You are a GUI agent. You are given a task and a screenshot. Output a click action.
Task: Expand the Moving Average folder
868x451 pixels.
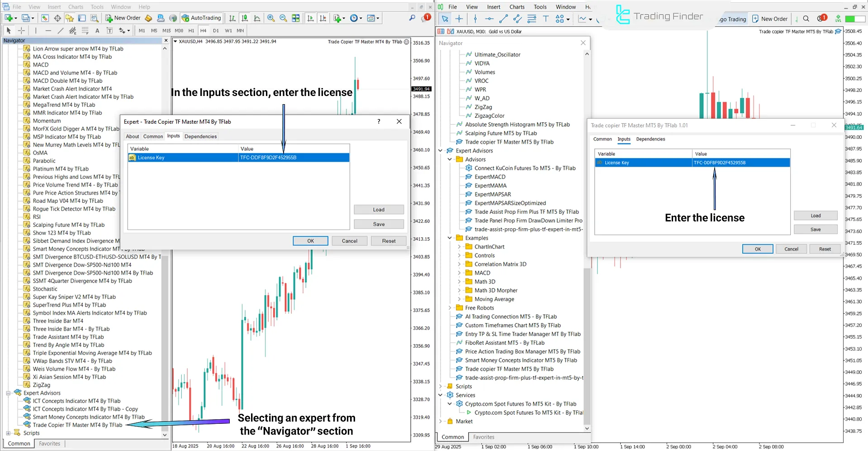tap(460, 299)
